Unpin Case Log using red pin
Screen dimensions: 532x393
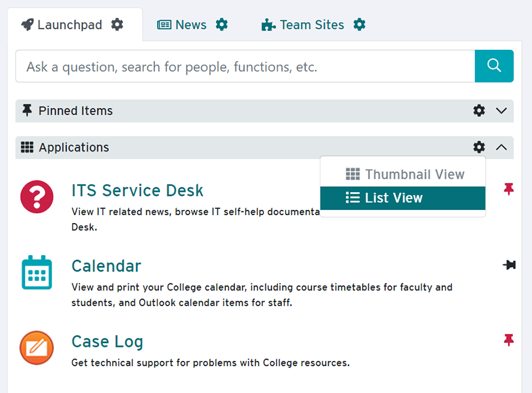(509, 340)
